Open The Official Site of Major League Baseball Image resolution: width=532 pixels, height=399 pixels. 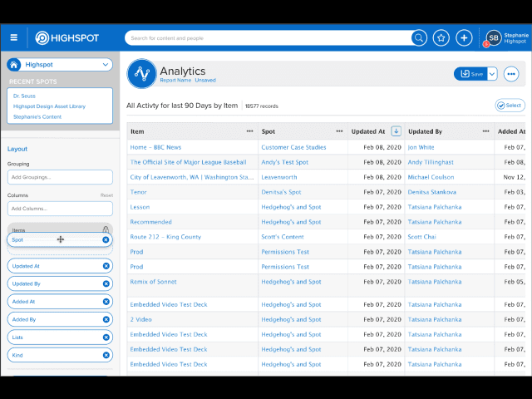[x=189, y=162]
